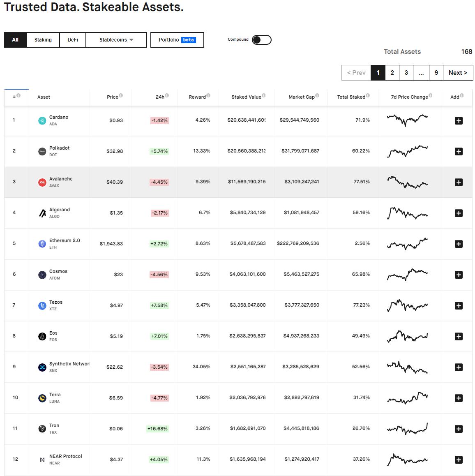Viewport: 475px width, 476px height.
Task: Click the Cardano ADA coin logo
Action: pyautogui.click(x=42, y=120)
